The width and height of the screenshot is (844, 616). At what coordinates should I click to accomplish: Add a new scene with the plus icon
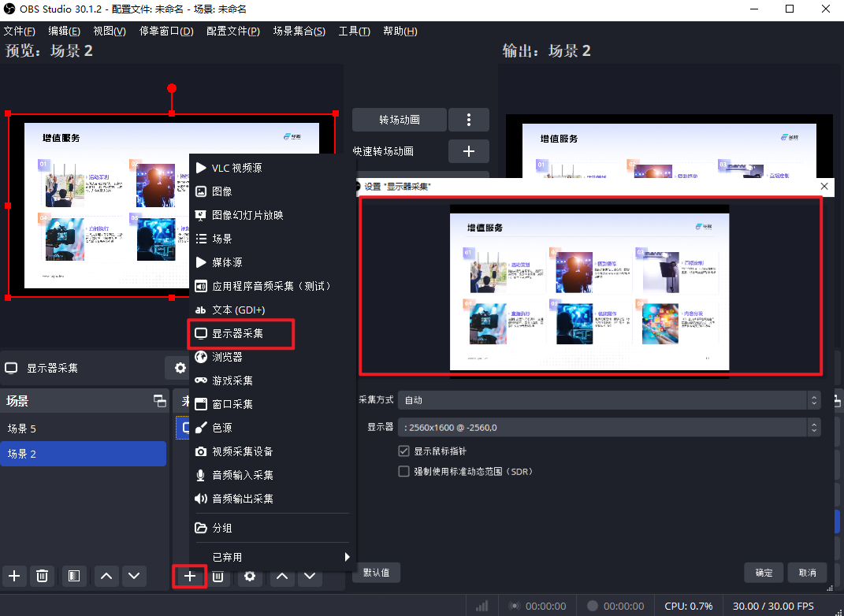tap(14, 576)
